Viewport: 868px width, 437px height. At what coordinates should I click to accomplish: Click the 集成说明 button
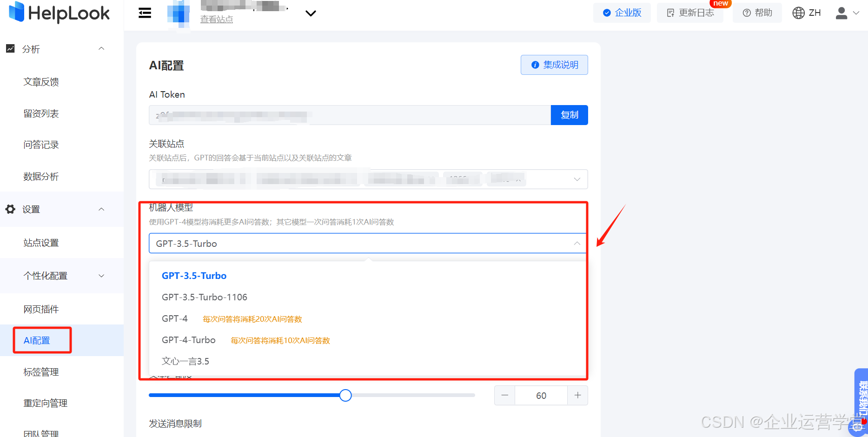click(554, 65)
